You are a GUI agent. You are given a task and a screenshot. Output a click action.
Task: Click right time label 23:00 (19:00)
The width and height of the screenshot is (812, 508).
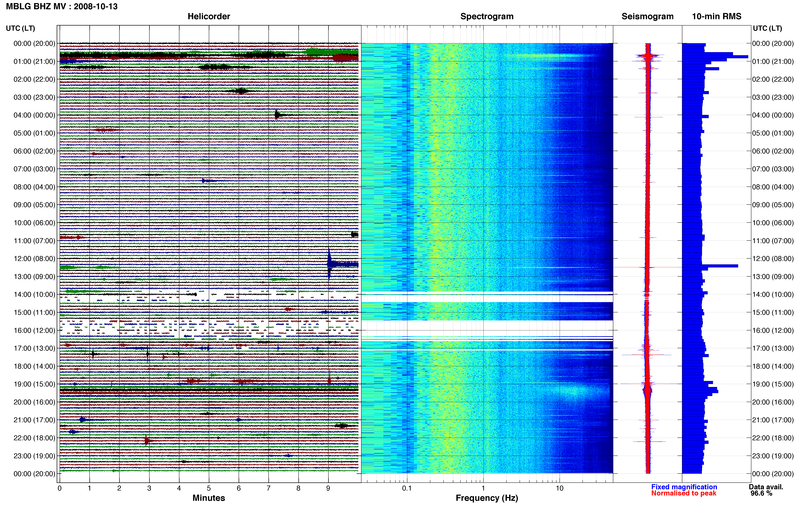click(x=773, y=456)
